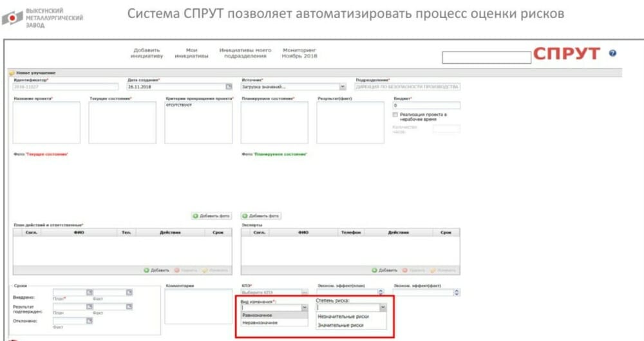Click Согл. column header in Эксперты table
This screenshot has height=341, width=644.
259,232
